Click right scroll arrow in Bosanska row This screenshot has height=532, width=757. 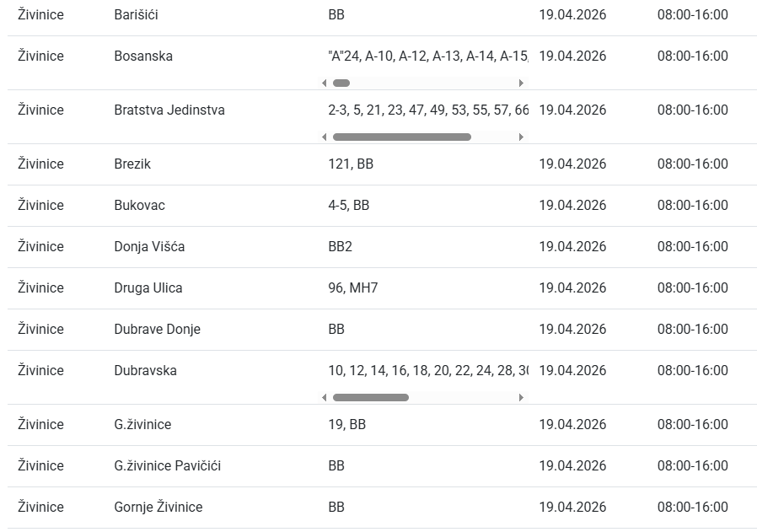(521, 83)
